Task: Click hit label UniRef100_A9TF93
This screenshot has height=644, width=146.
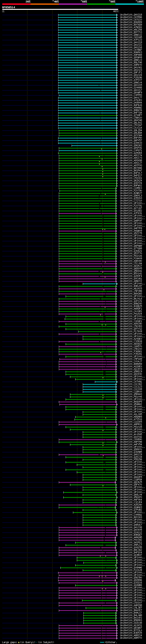Action: pyautogui.click(x=131, y=165)
